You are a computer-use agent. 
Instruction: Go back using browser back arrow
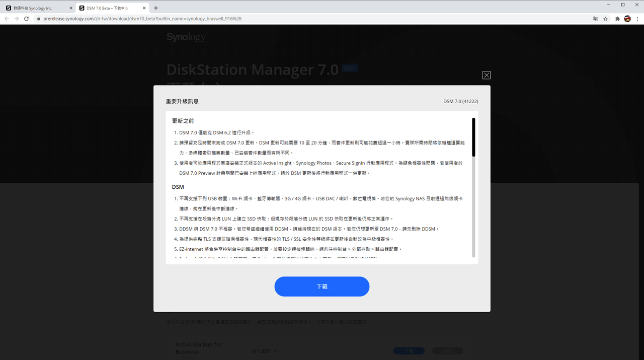tap(7, 19)
